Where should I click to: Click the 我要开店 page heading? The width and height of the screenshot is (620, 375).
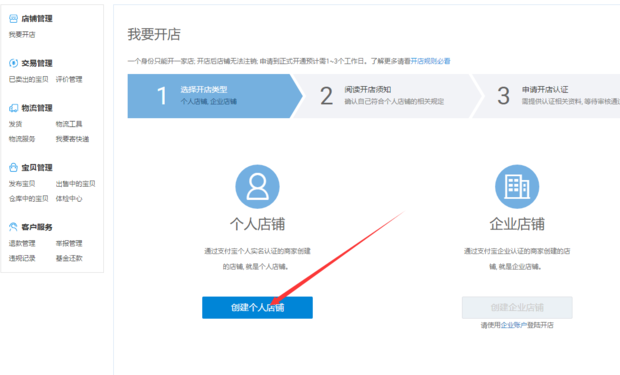[154, 34]
